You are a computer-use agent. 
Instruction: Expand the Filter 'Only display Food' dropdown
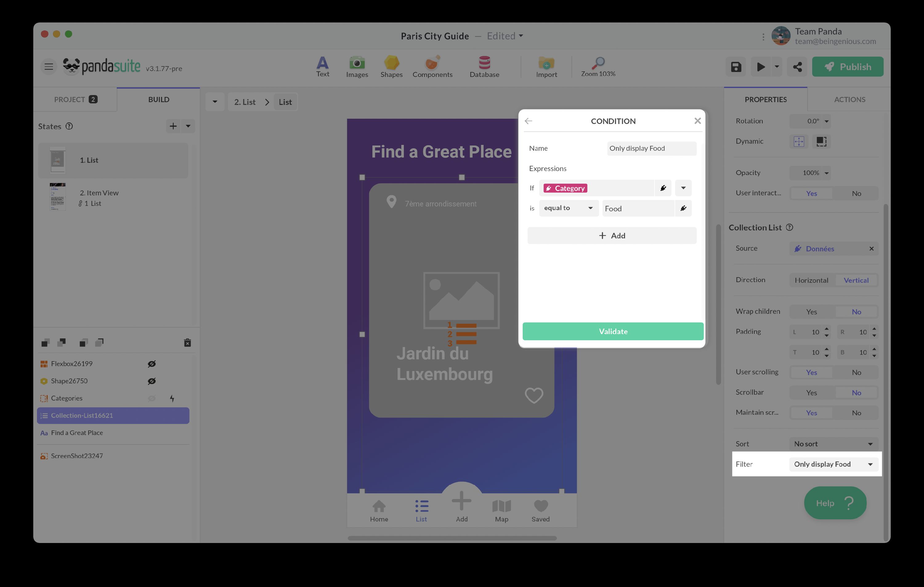[x=833, y=464]
